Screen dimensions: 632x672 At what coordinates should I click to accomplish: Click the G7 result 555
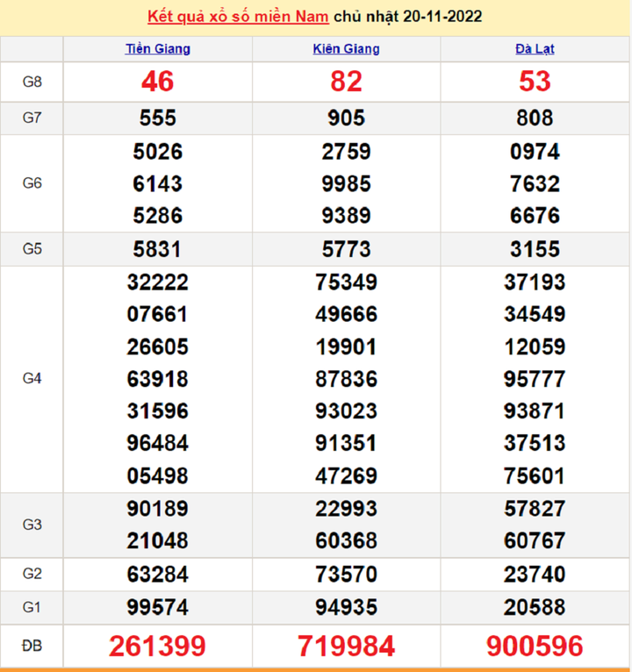pos(157,118)
